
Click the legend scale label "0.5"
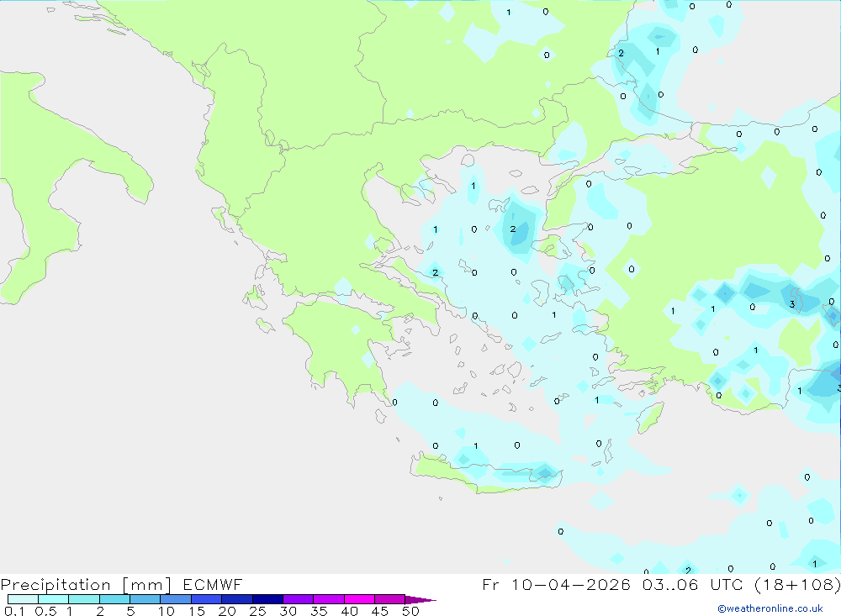pyautogui.click(x=45, y=611)
